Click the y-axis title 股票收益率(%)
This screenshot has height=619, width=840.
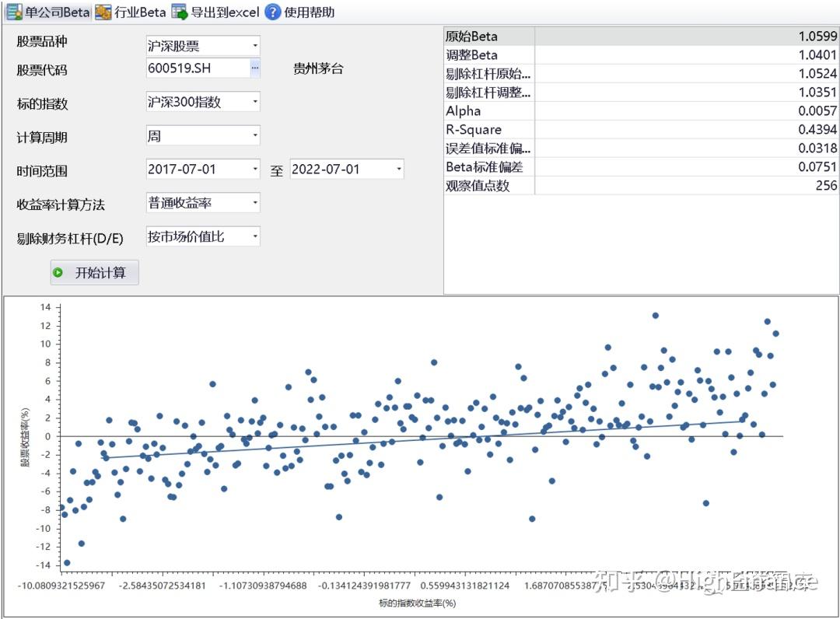click(25, 437)
